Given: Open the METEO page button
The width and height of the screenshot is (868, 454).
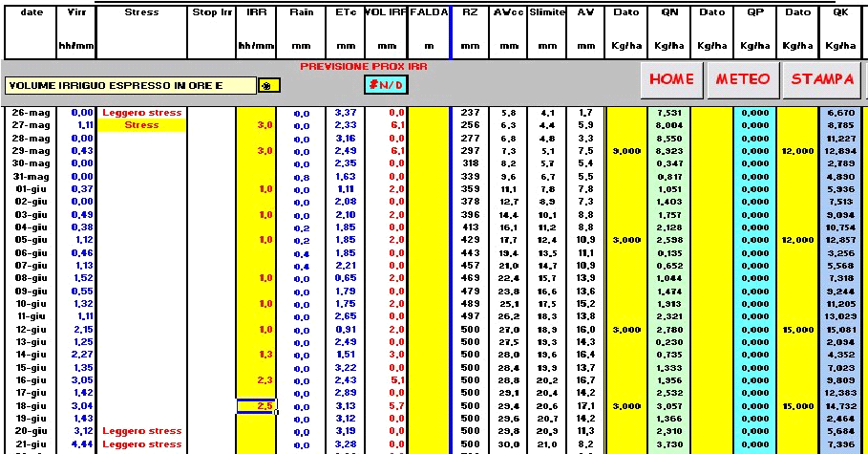Looking at the screenshot, I should click(x=742, y=79).
